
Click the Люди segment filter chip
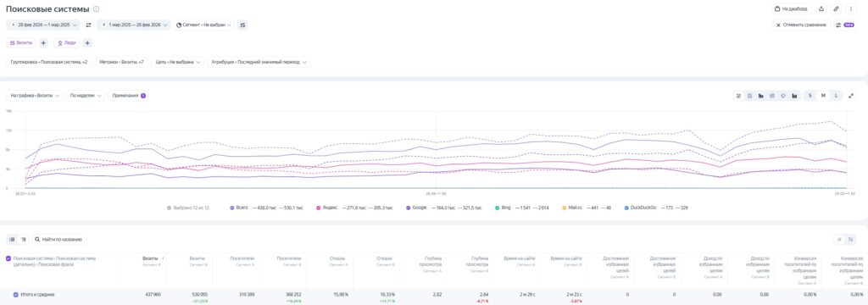(x=66, y=42)
